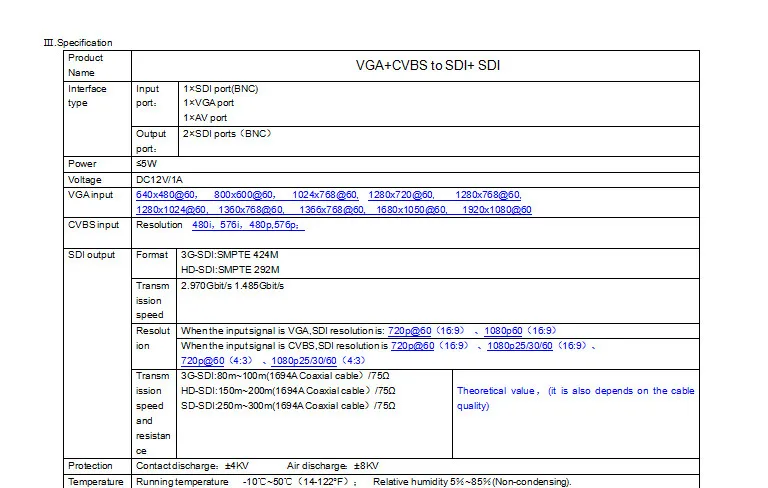
Task: Click the 1280x720@60 VGA input link
Action: coord(401,195)
